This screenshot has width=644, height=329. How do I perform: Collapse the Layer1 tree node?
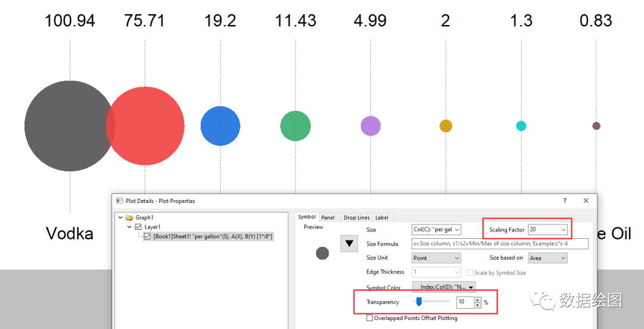point(129,227)
